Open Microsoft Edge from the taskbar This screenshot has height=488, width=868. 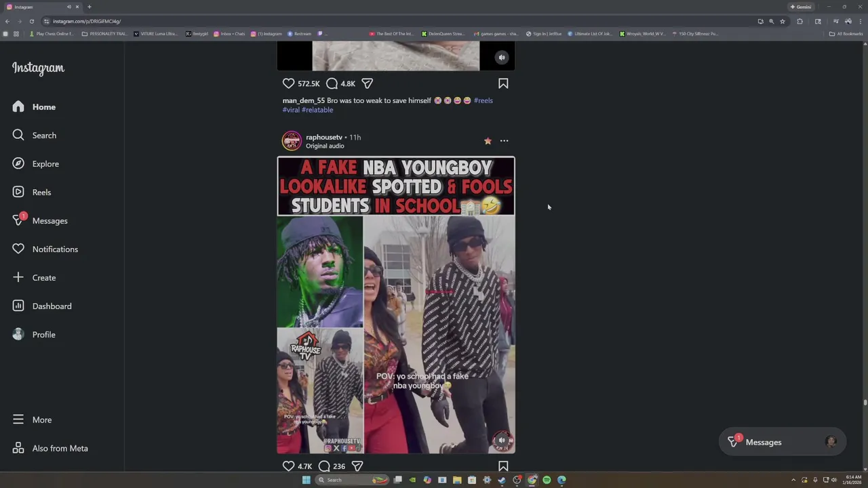coord(561,480)
